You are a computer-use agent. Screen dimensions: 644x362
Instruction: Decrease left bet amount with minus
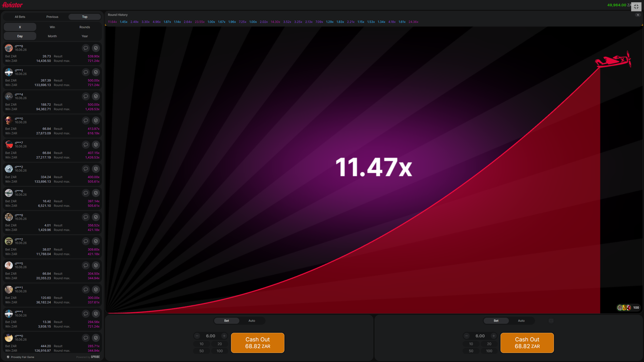click(197, 336)
